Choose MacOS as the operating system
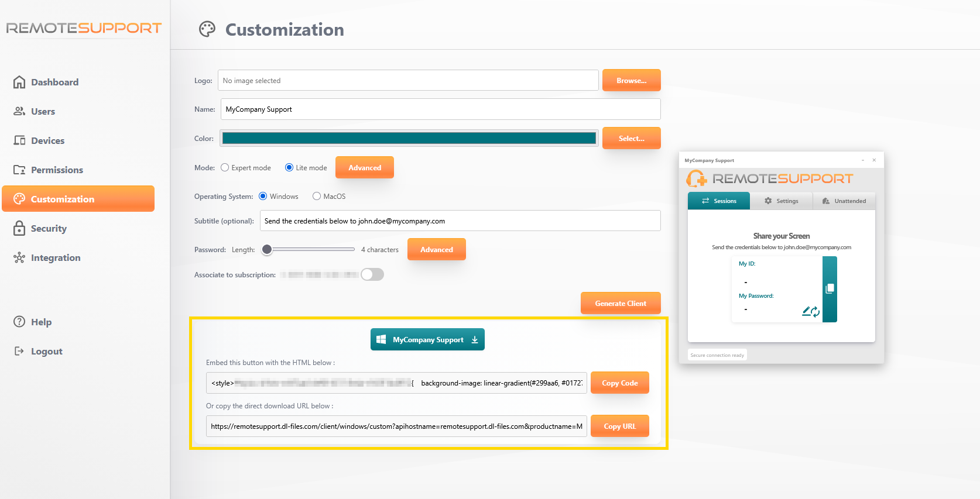Viewport: 980px width, 499px height. tap(317, 197)
